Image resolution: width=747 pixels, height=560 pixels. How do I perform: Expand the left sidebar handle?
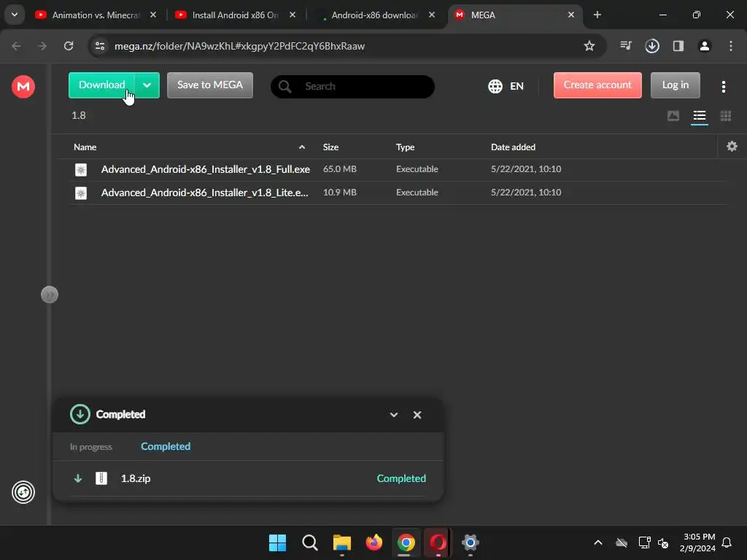tap(50, 295)
